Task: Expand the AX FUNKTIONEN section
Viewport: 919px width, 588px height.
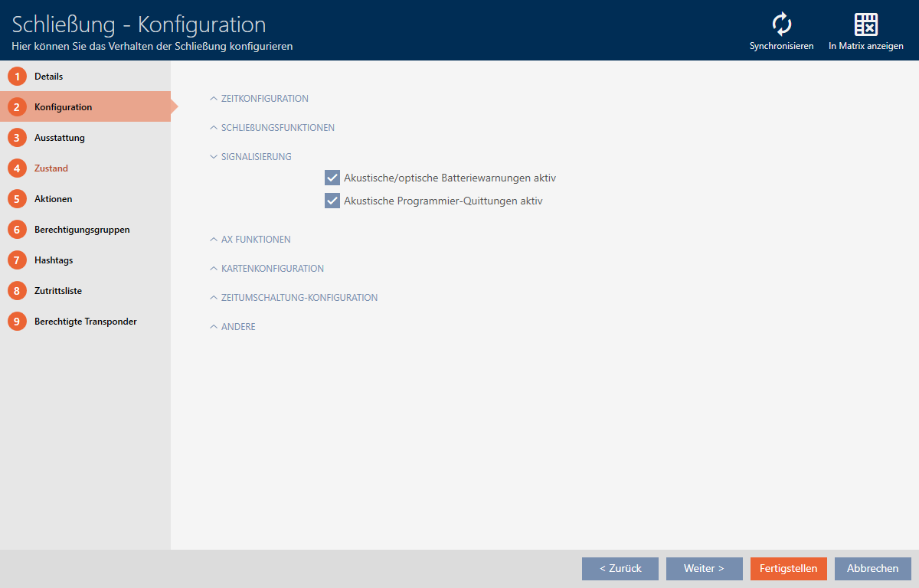Action: tap(255, 240)
